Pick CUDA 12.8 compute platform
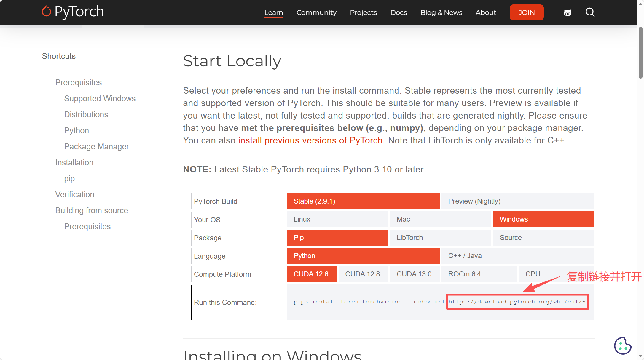644x360 pixels. (x=363, y=274)
